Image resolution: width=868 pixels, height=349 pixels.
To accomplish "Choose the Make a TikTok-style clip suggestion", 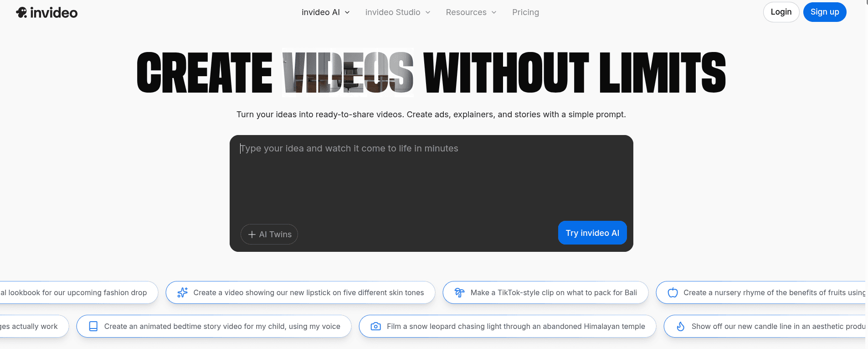I will [x=553, y=292].
